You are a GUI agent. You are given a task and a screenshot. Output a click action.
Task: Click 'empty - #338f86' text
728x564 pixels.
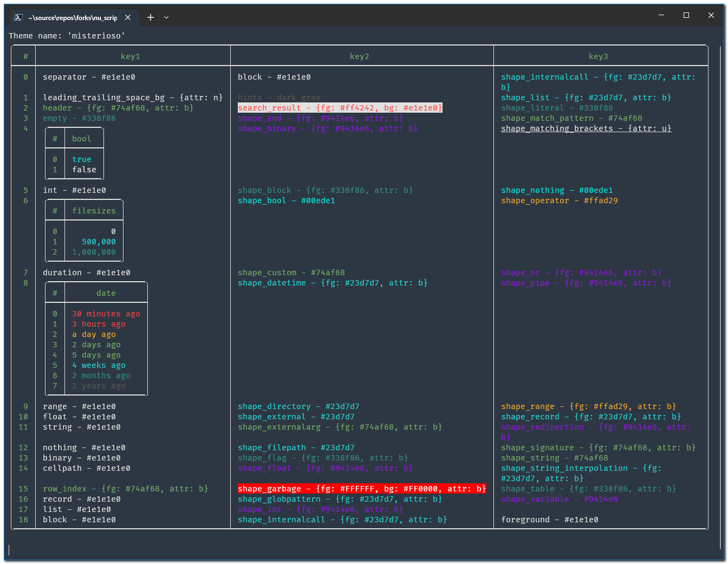(x=79, y=118)
